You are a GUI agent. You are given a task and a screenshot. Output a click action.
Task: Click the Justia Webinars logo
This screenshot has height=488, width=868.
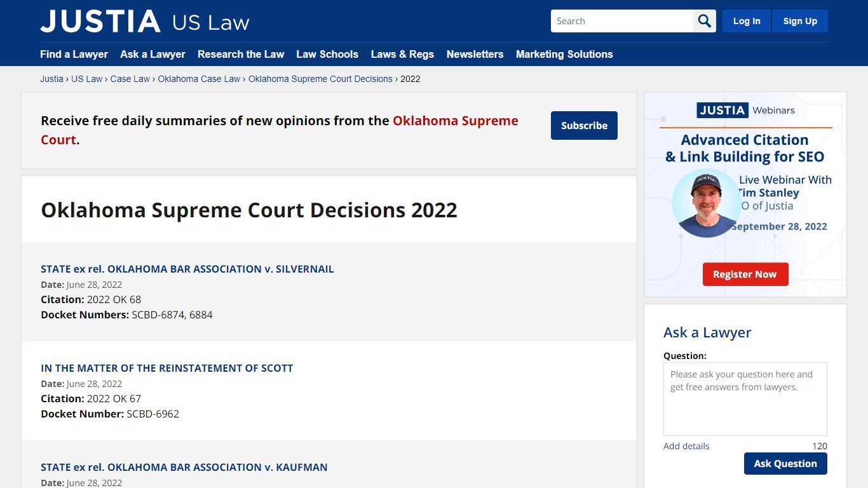(x=745, y=110)
